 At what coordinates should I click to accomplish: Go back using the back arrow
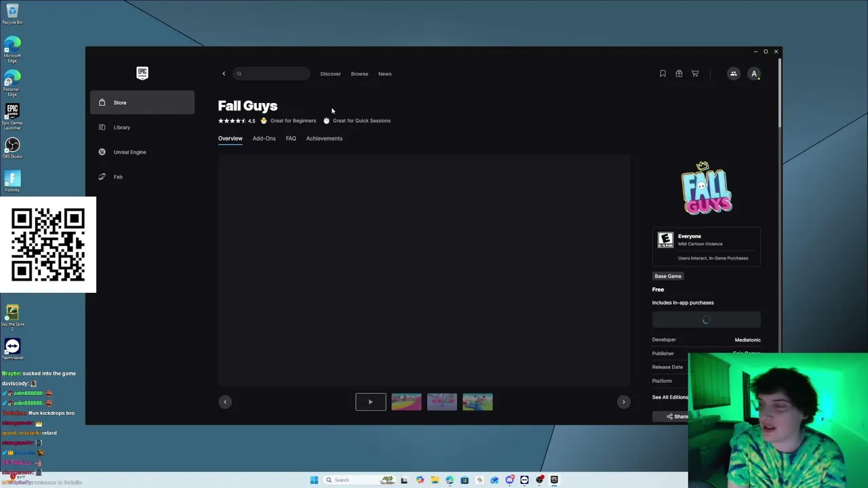point(224,74)
